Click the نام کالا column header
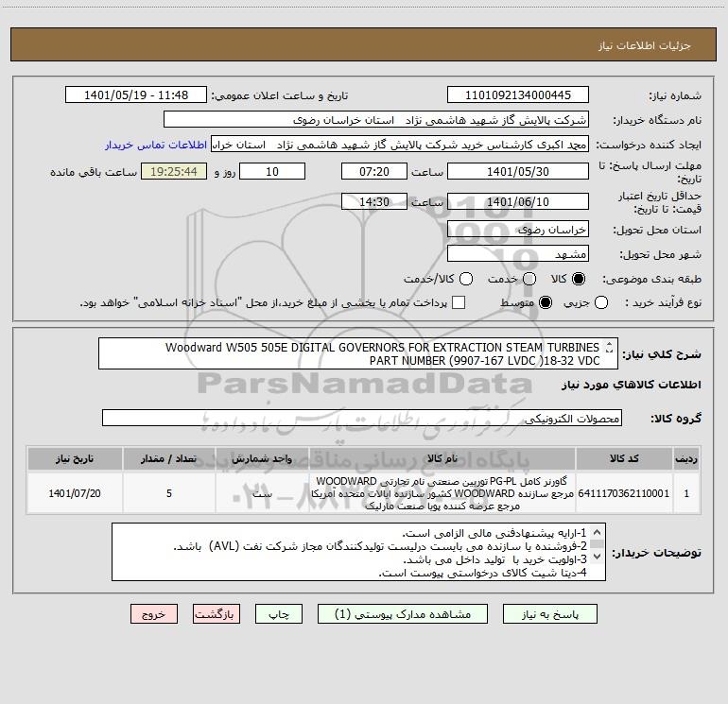The width and height of the screenshot is (728, 704). point(442,458)
